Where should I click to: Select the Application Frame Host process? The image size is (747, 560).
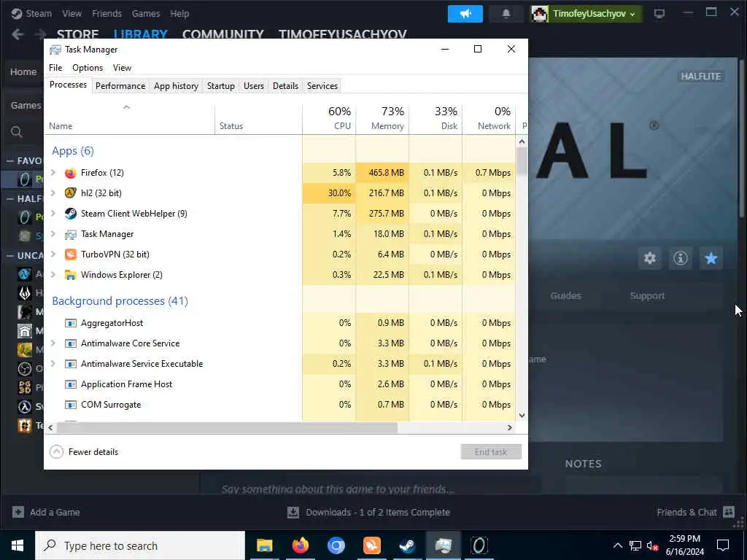(x=280, y=384)
